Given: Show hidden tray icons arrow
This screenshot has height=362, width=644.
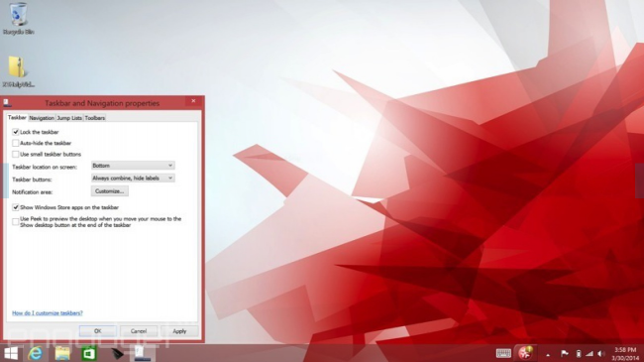Looking at the screenshot, I should pyautogui.click(x=548, y=354).
